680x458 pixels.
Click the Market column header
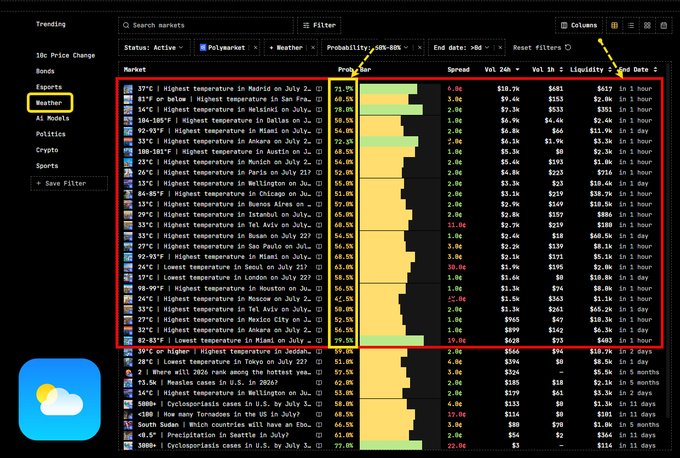point(135,70)
